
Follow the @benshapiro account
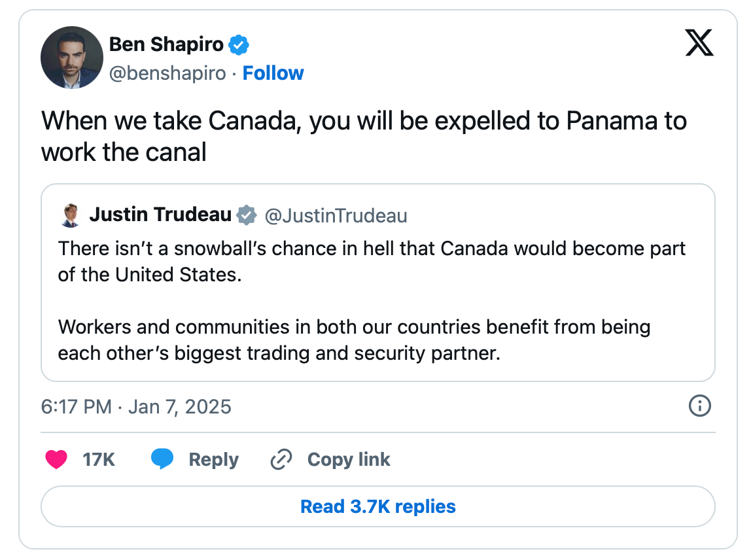click(x=273, y=73)
